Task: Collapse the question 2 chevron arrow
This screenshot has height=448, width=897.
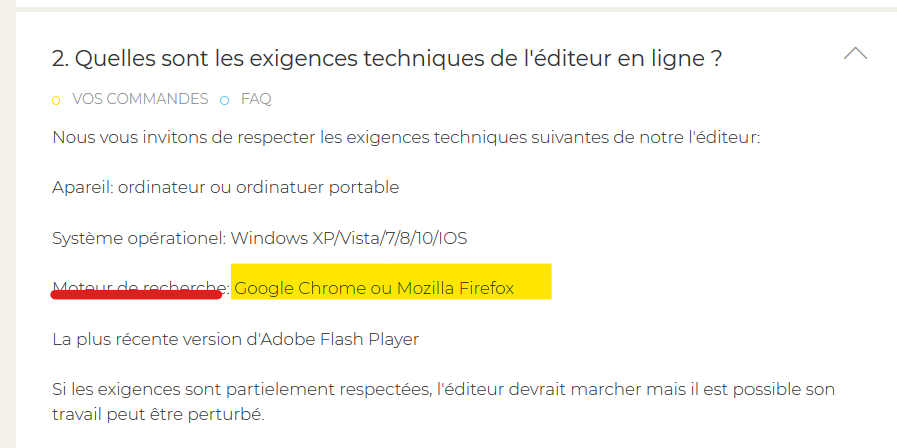Action: [855, 54]
